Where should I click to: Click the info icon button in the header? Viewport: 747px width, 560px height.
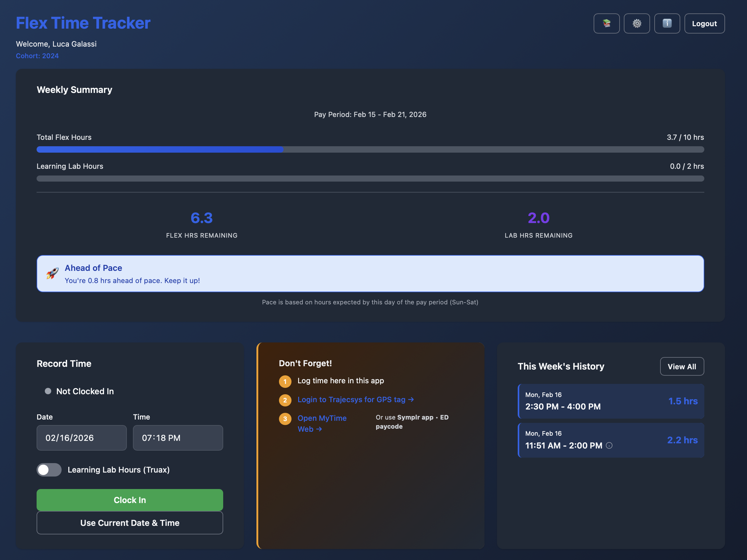pos(667,23)
